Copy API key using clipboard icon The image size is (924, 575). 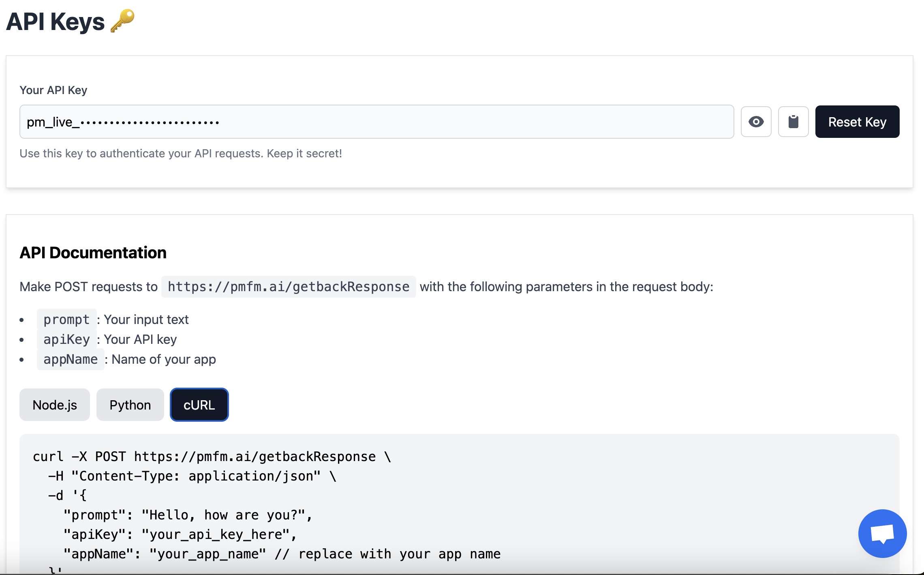[x=793, y=122]
